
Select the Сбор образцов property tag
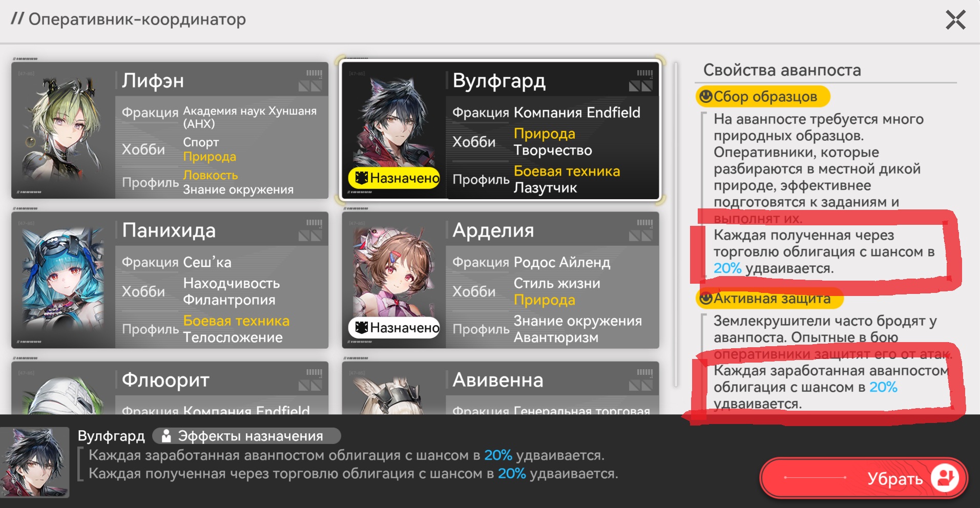coord(763,96)
